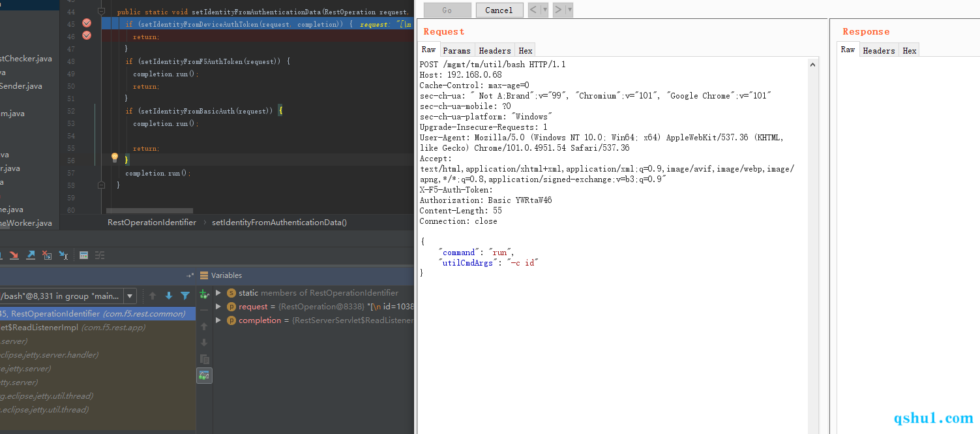
Task: Click the lightbulb quick-fix icon on line 56
Action: pos(115,158)
